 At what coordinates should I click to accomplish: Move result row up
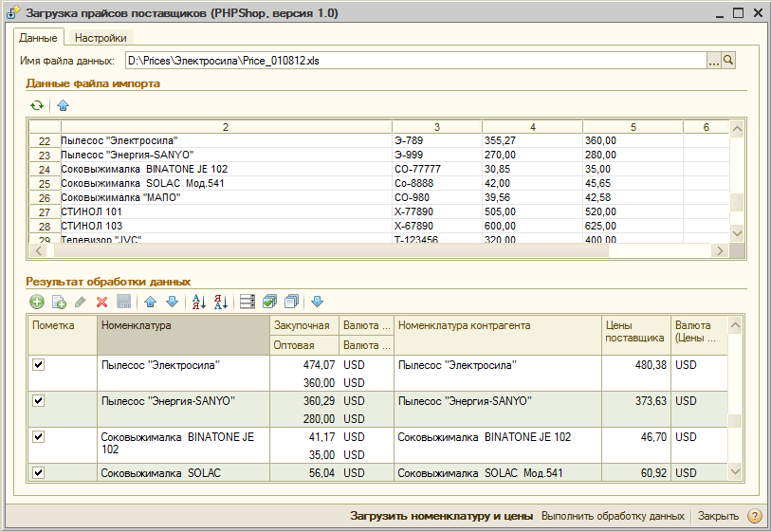pos(151,302)
